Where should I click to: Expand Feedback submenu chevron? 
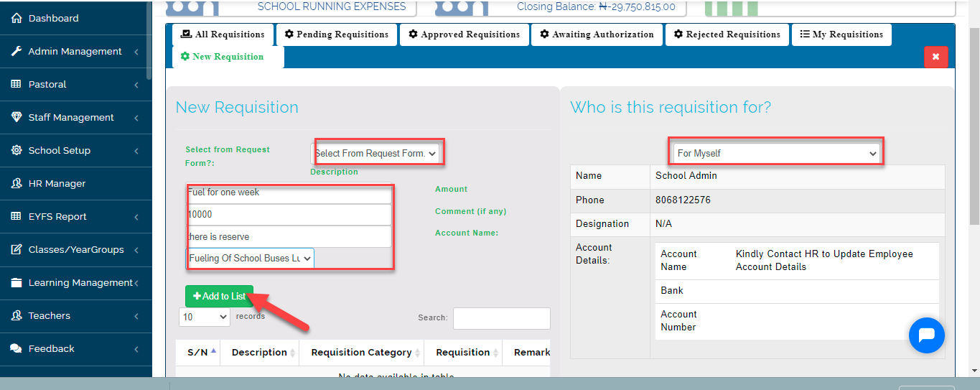click(x=136, y=349)
